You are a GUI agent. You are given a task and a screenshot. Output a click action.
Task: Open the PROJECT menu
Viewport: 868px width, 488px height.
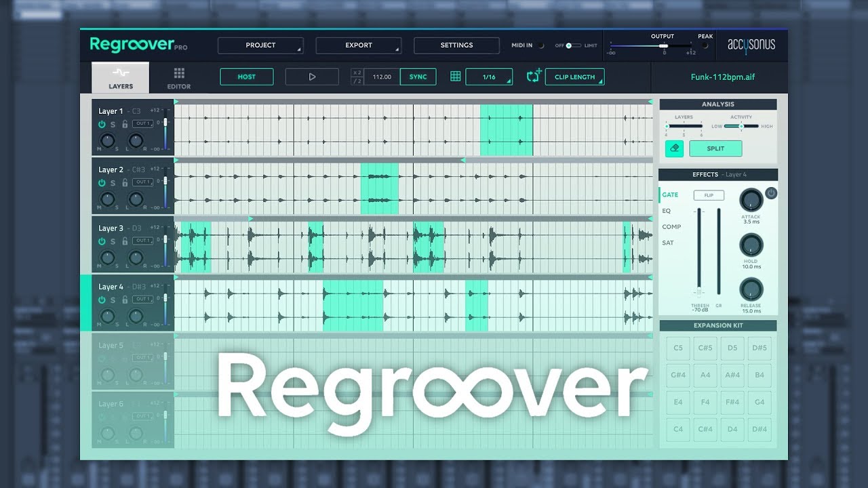[x=260, y=45]
